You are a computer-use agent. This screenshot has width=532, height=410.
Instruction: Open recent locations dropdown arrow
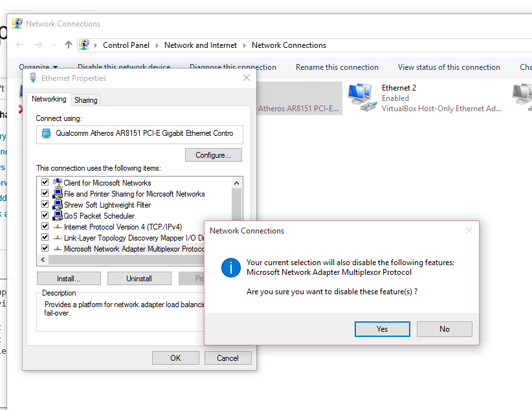click(x=54, y=45)
